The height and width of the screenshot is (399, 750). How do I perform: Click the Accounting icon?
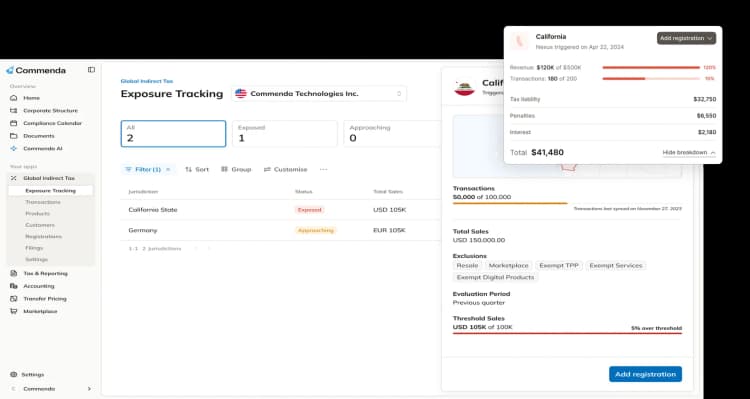pos(13,286)
